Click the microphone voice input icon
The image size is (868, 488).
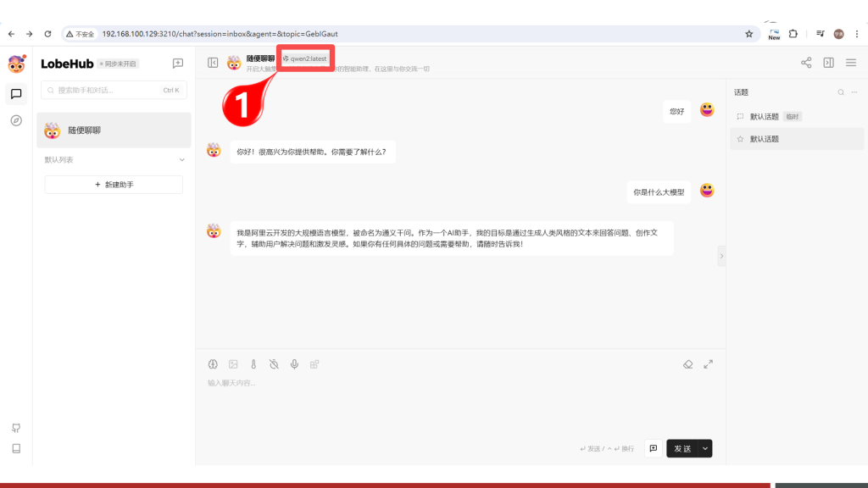[x=294, y=364]
